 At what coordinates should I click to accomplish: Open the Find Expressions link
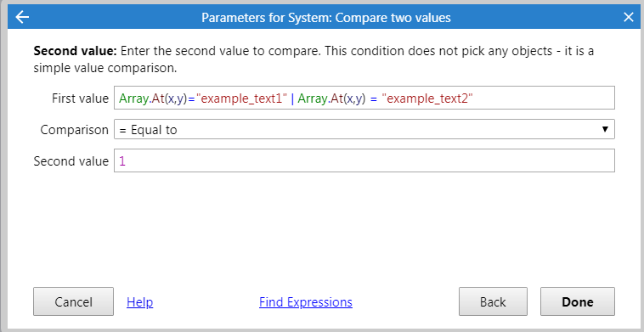click(x=306, y=302)
